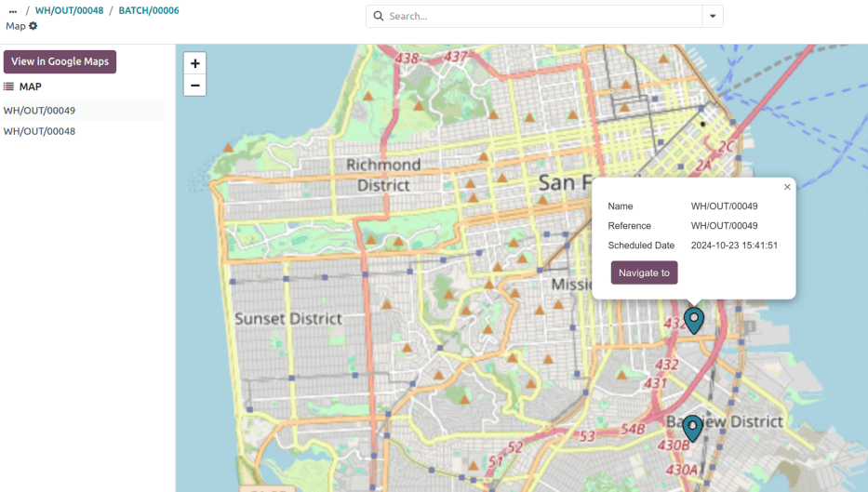Focus the Search input field

coord(541,16)
